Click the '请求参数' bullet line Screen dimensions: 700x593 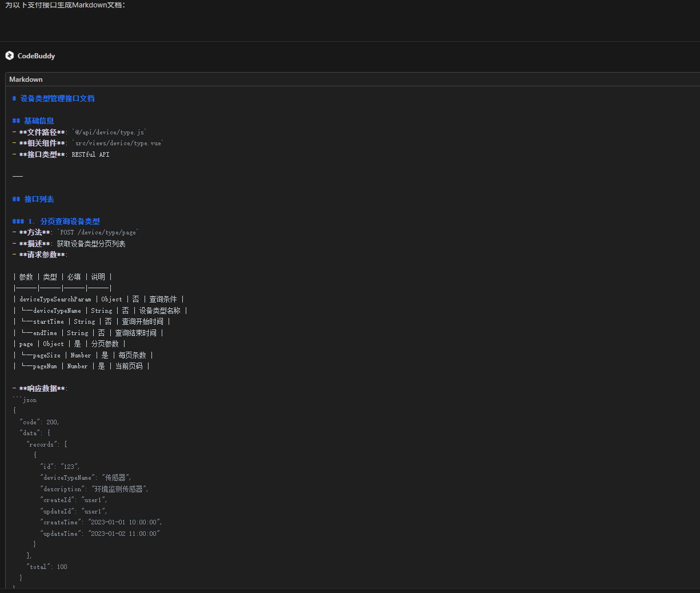point(39,254)
